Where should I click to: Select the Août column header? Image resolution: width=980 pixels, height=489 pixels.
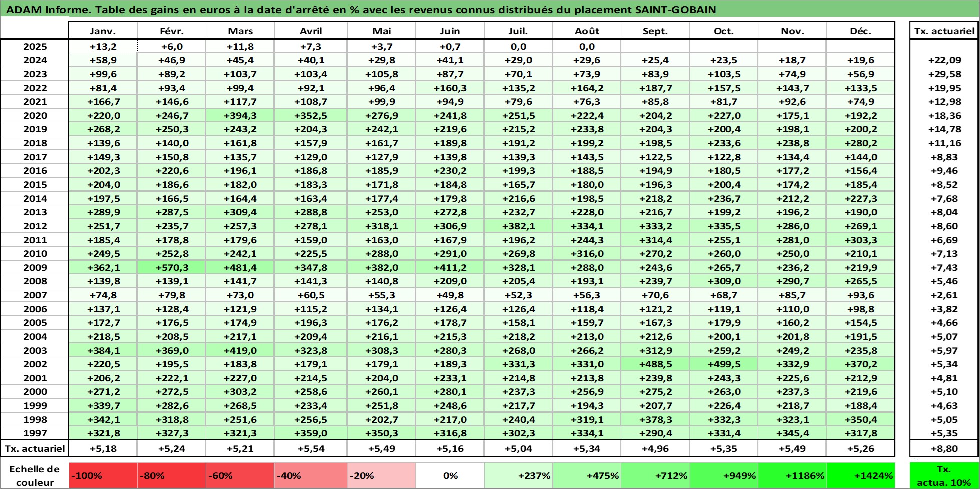click(587, 31)
